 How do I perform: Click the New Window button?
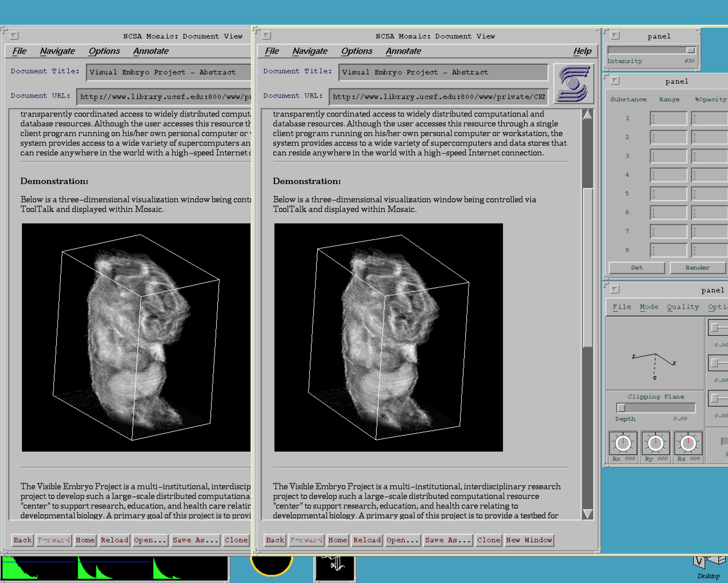[x=529, y=540]
